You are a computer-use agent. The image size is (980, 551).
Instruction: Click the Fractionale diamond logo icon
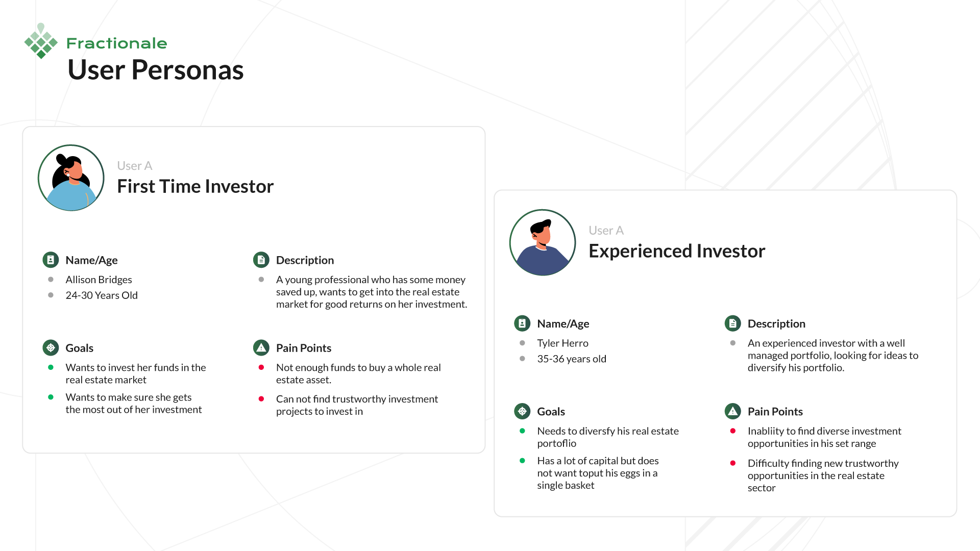[41, 42]
